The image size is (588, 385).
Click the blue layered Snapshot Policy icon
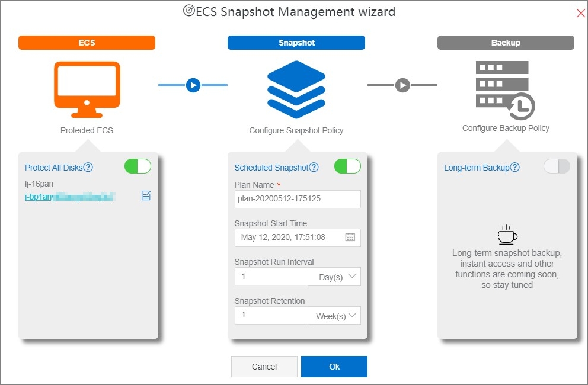coord(296,89)
